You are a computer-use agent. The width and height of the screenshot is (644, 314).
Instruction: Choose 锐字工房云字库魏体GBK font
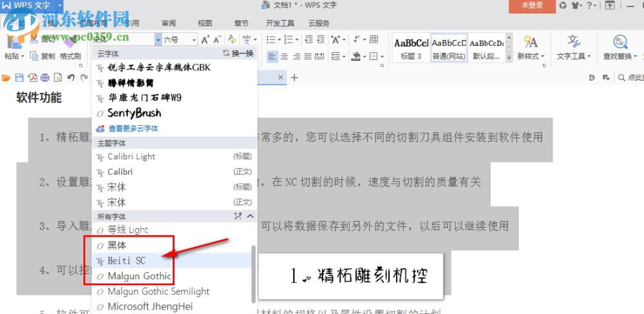(x=174, y=68)
